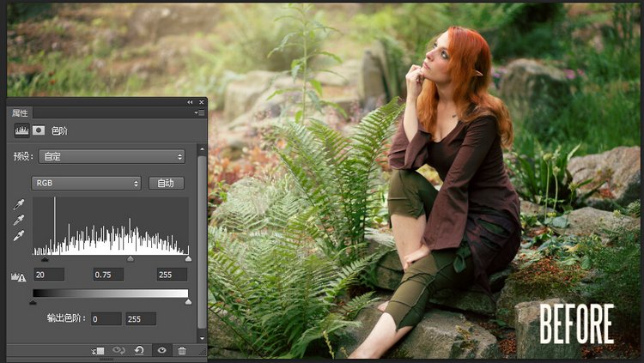Click the trash delete adjustment icon
This screenshot has height=363, width=644.
182,350
